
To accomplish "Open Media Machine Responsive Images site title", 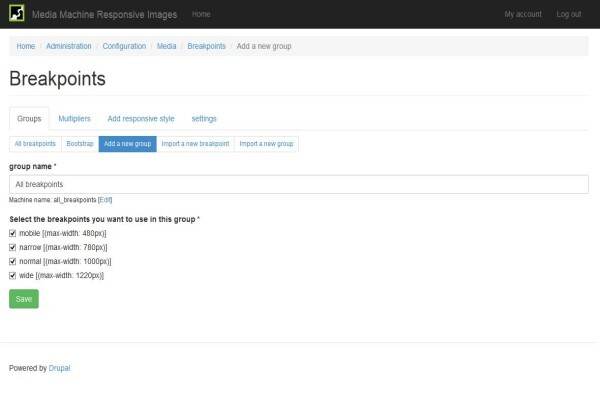I will (104, 15).
